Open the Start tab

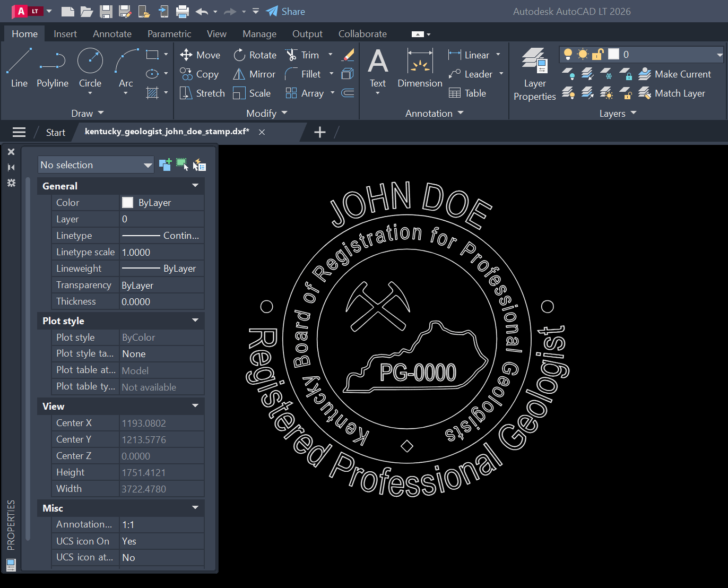point(56,132)
